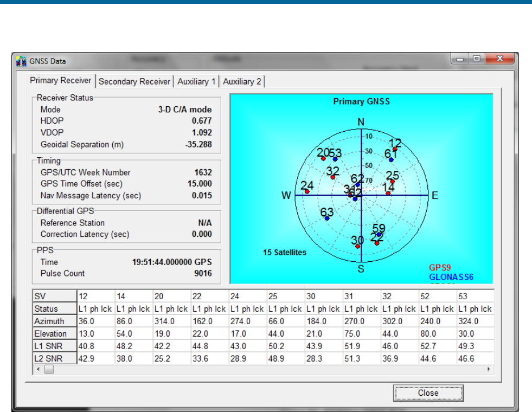Image resolution: width=532 pixels, height=412 pixels.
Task: Switch to the Secondary Receiver tab
Action: point(134,81)
